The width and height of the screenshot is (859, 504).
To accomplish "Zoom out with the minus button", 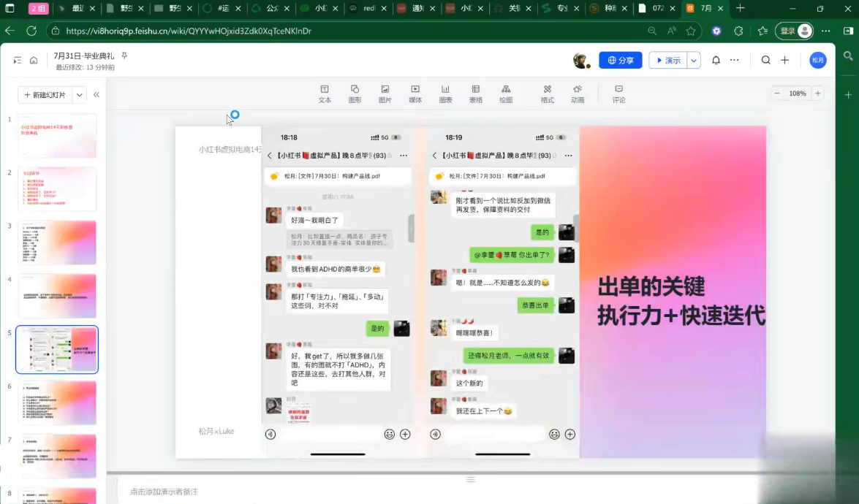I will (x=777, y=93).
